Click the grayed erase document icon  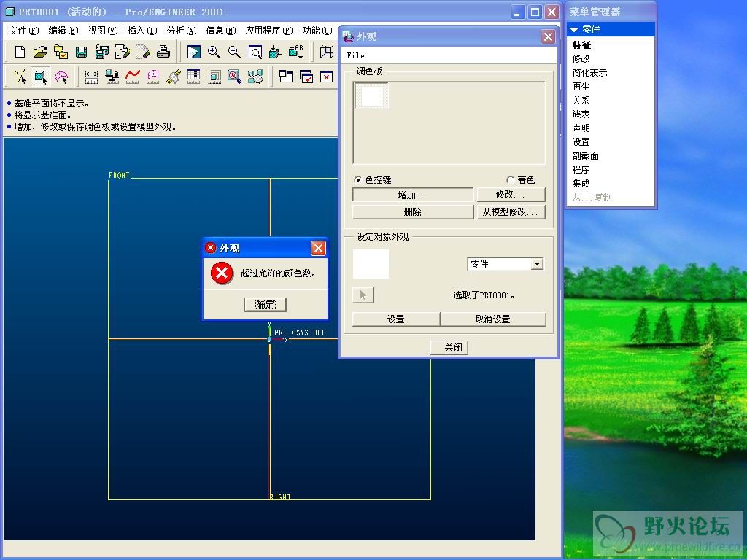click(142, 52)
